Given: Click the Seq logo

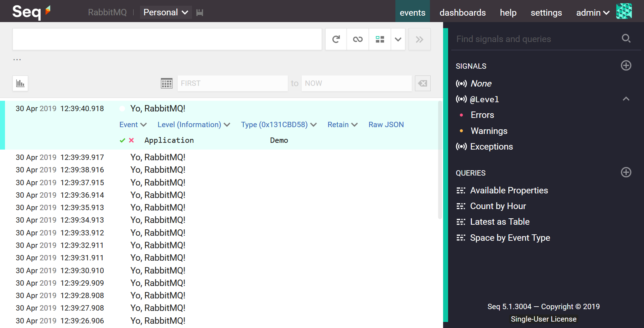Looking at the screenshot, I should tap(31, 12).
